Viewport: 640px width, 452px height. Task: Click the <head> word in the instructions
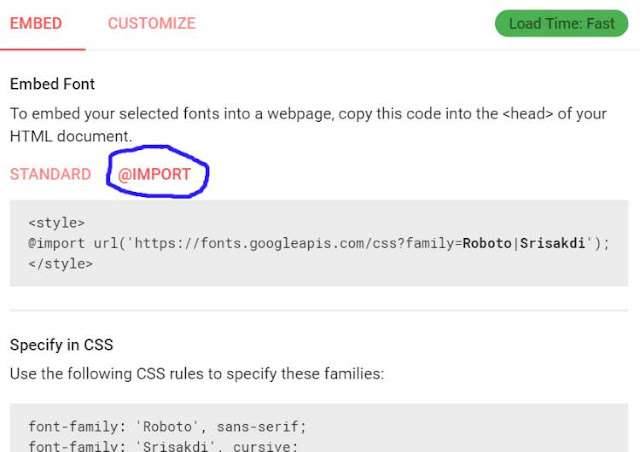tap(527, 114)
